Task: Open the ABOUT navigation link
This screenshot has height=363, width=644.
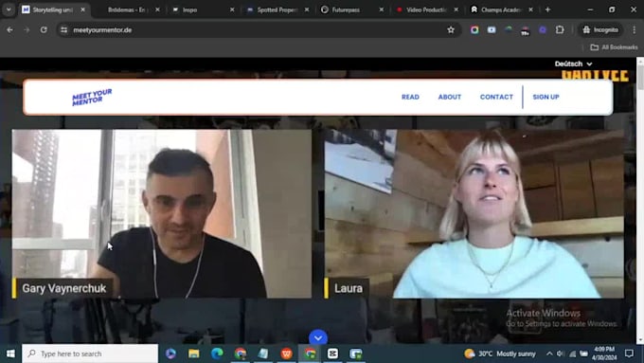Action: click(450, 97)
